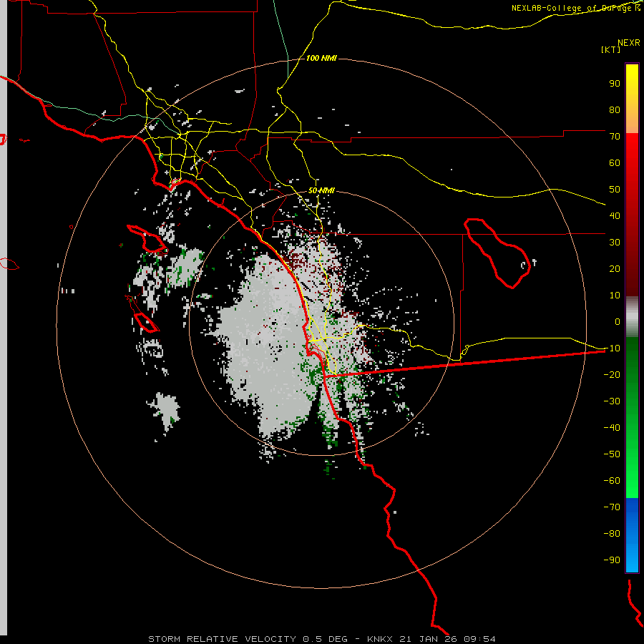Click the positive 10 value on the scale
Screen dimensions: 644x644
615,296
